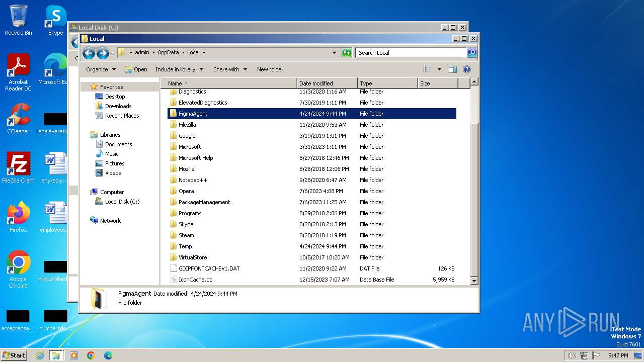
Task: Select Network in navigation pane
Action: pyautogui.click(x=110, y=221)
